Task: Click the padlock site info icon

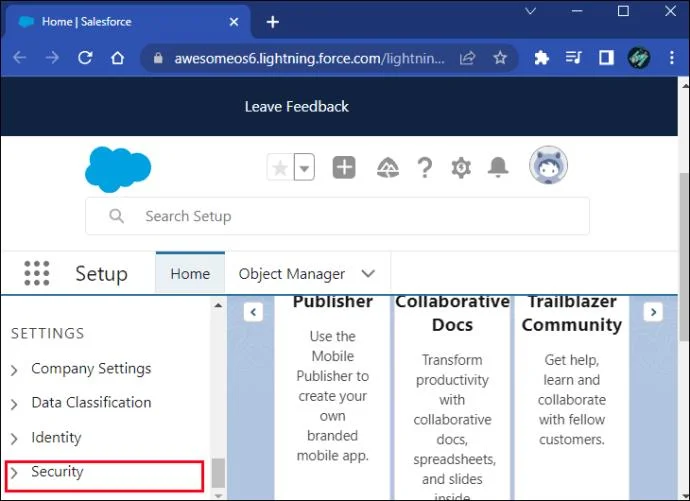Action: (x=158, y=58)
